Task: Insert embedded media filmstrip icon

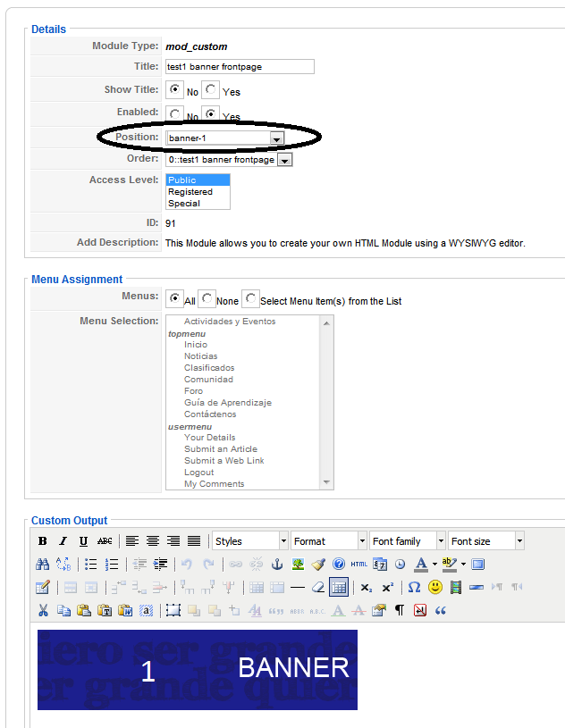Action: point(456,588)
